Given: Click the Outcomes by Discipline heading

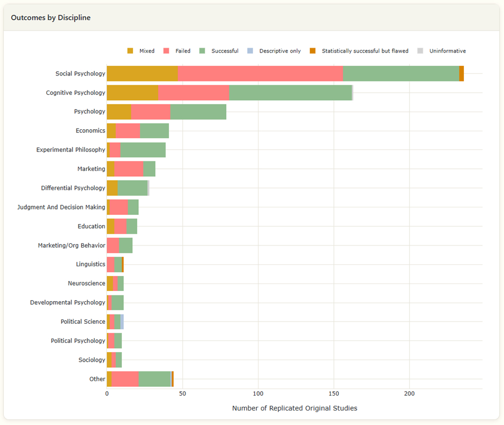Looking at the screenshot, I should click(50, 18).
